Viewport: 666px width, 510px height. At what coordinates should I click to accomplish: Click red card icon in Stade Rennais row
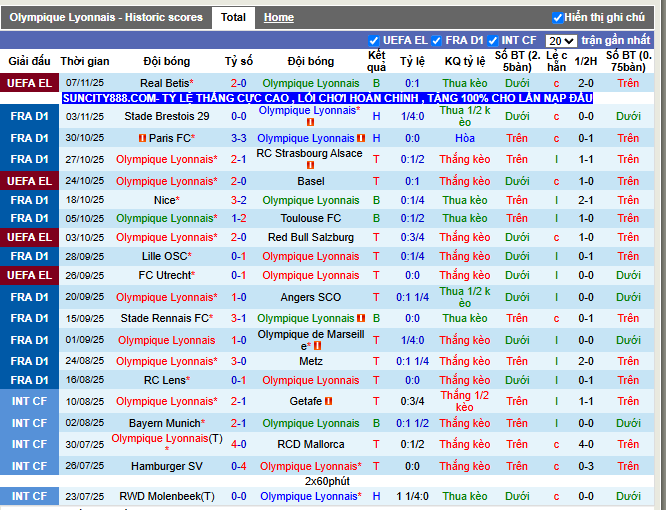coord(361,318)
